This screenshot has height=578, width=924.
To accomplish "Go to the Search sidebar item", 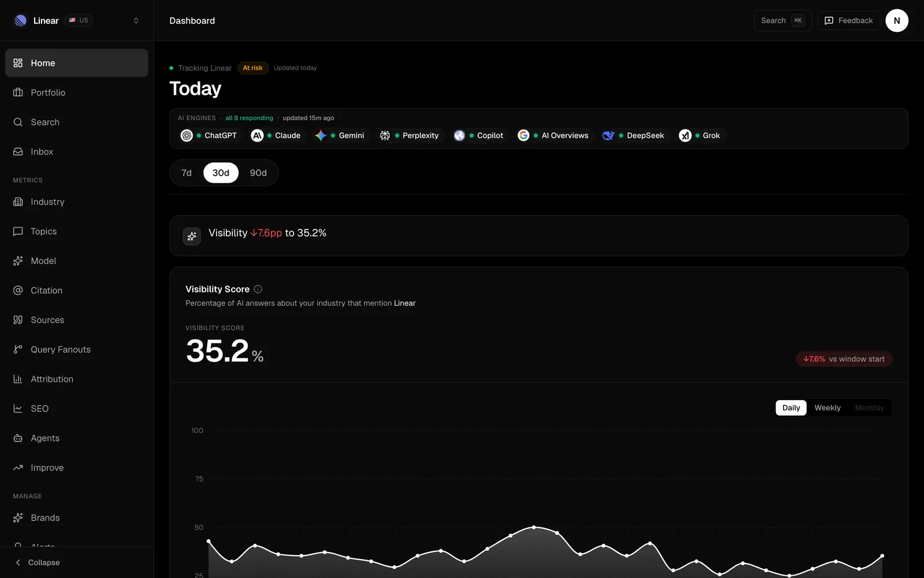I will tap(77, 122).
